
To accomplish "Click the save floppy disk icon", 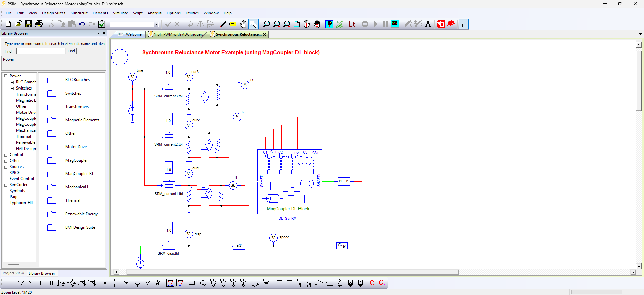I will click(x=29, y=24).
